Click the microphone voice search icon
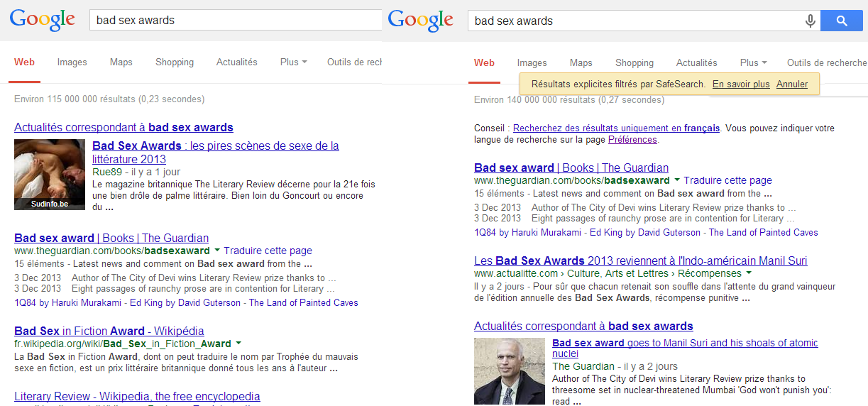Image resolution: width=868 pixels, height=406 pixels. click(810, 21)
